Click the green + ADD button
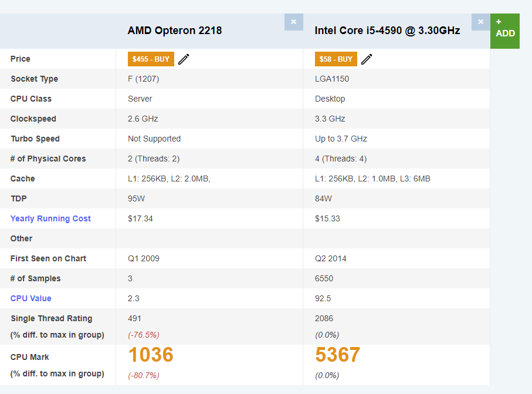 click(504, 28)
